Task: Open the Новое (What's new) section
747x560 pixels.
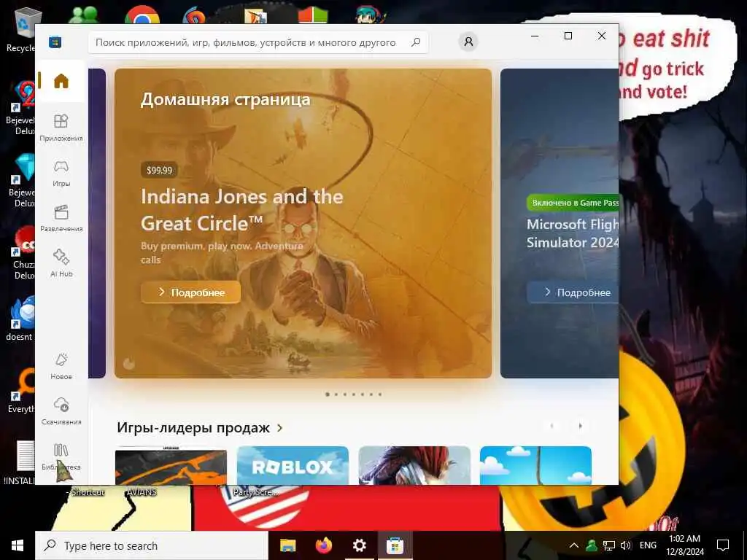Action: pos(61,366)
